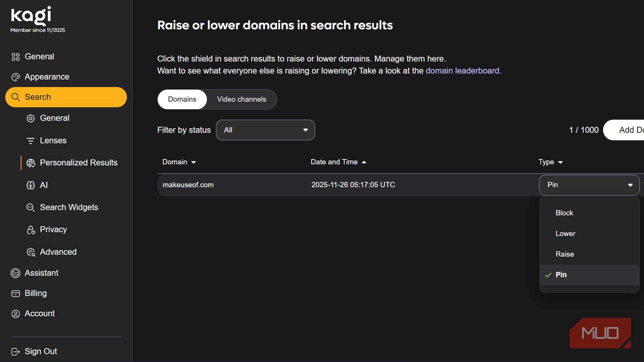The image size is (644, 362).
Task: Click the Advanced gear-search icon
Action: [31, 252]
